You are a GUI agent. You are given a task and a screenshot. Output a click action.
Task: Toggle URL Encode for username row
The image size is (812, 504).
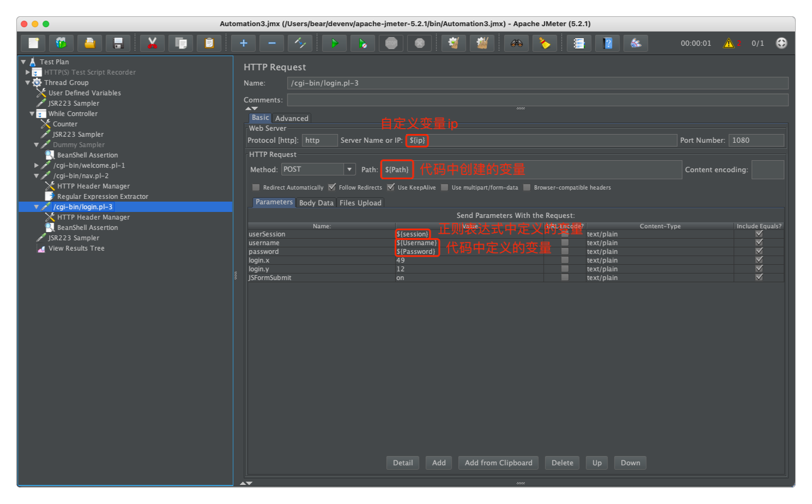[x=565, y=243]
